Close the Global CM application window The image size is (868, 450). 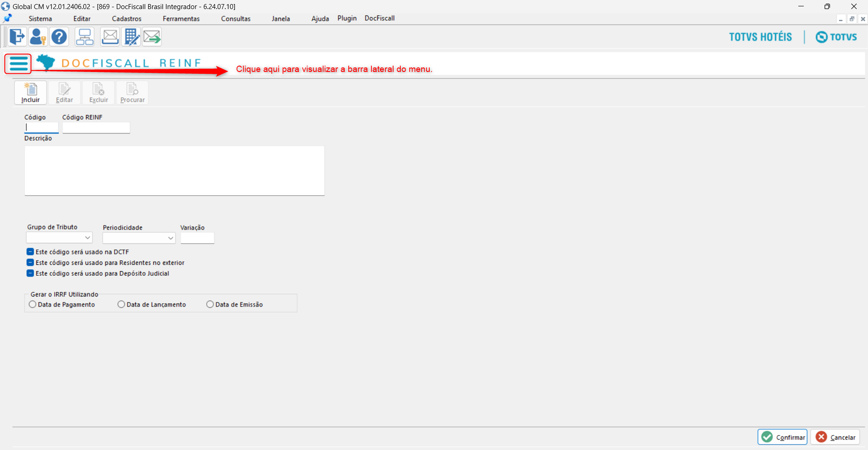tap(854, 6)
